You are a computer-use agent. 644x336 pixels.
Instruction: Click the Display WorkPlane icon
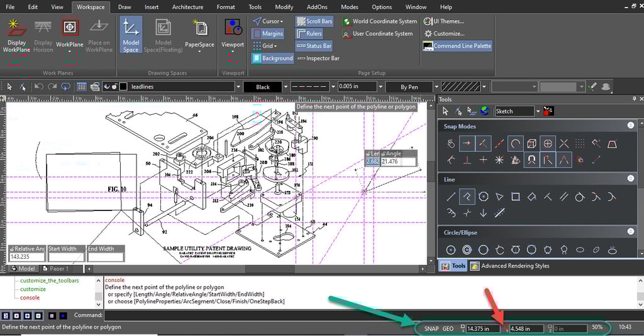16,28
